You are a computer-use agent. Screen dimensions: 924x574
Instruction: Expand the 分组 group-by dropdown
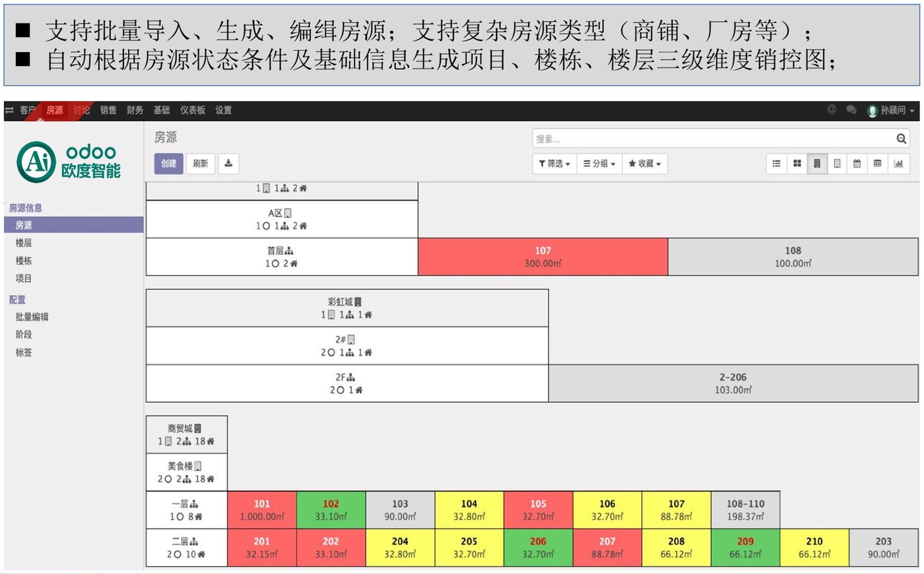tap(599, 164)
